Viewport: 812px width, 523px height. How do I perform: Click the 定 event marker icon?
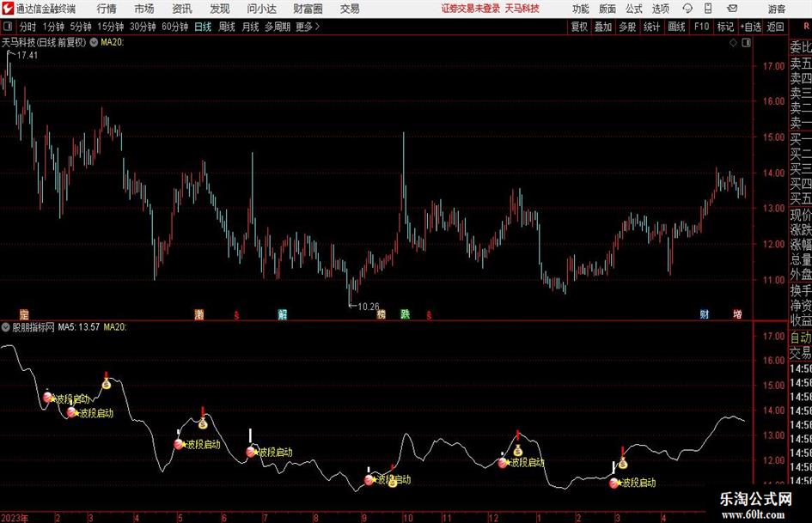(x=24, y=313)
